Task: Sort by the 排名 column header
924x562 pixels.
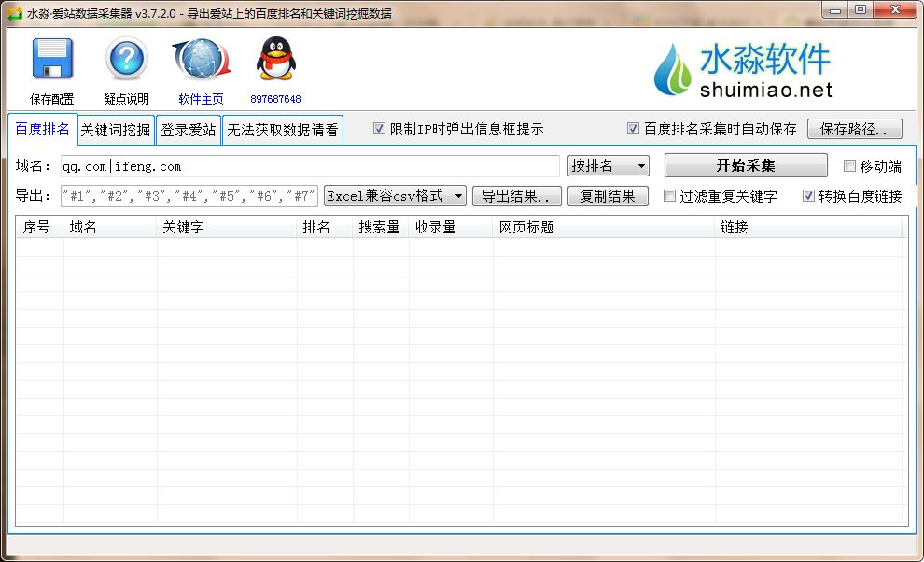Action: [x=325, y=227]
